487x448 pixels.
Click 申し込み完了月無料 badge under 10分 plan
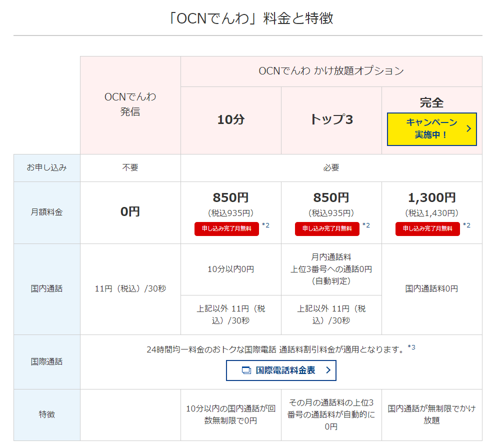(226, 228)
